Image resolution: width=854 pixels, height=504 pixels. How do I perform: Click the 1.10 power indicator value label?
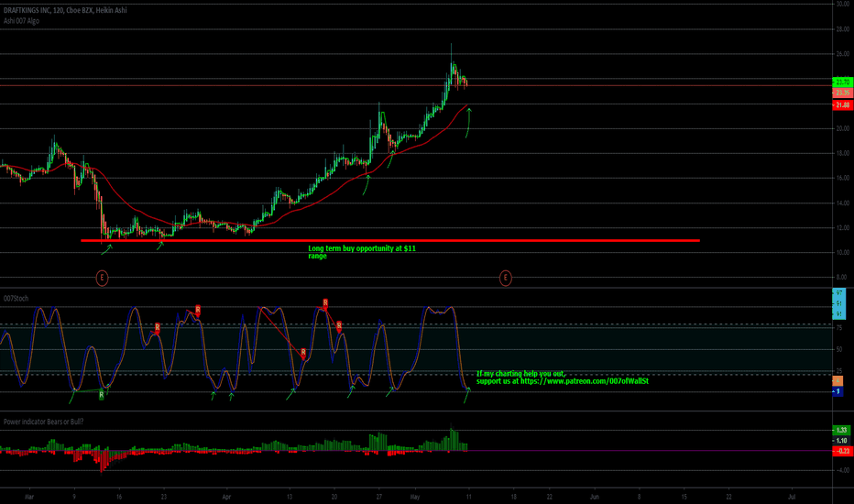[841, 441]
